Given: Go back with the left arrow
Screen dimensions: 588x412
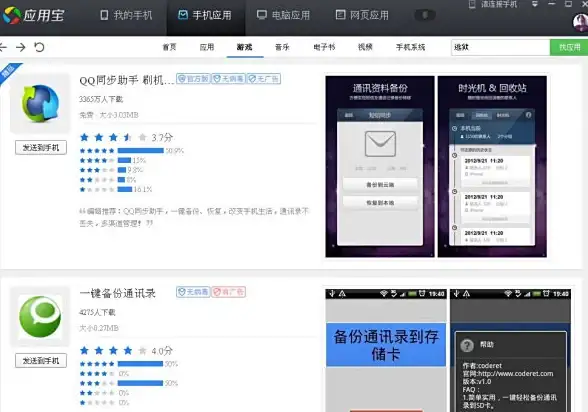Looking at the screenshot, I should (3, 47).
